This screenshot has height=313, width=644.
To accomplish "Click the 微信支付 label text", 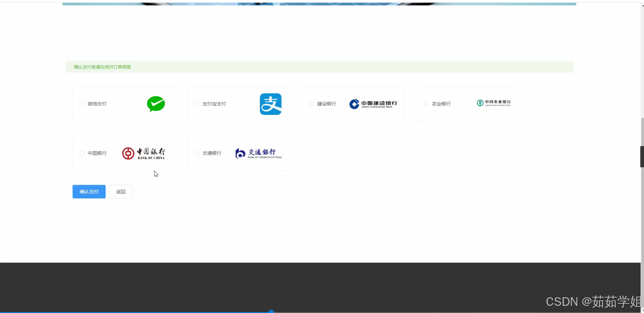I will click(x=97, y=104).
